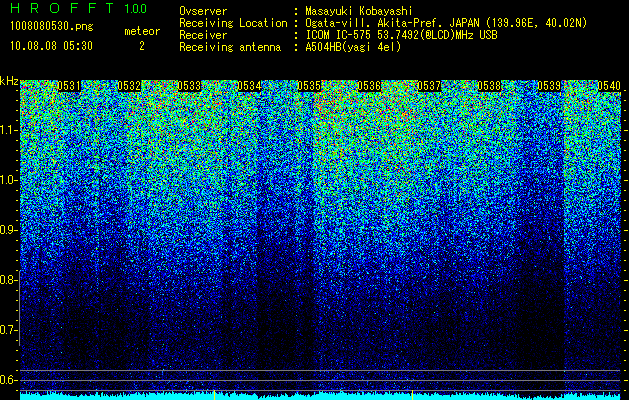Click the Ovserver field label
This screenshot has width=629, height=400.
point(203,11)
